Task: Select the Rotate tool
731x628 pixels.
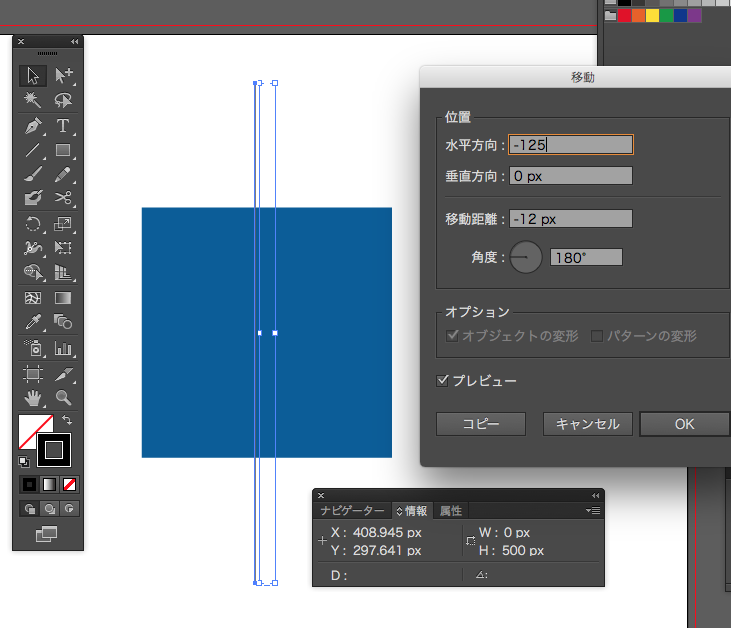Action: pos(33,224)
